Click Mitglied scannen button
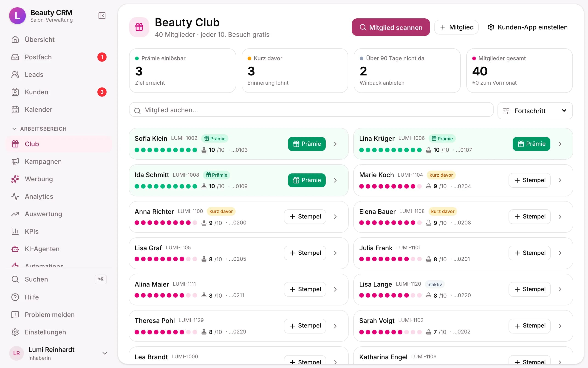The image size is (588, 368). pyautogui.click(x=391, y=27)
